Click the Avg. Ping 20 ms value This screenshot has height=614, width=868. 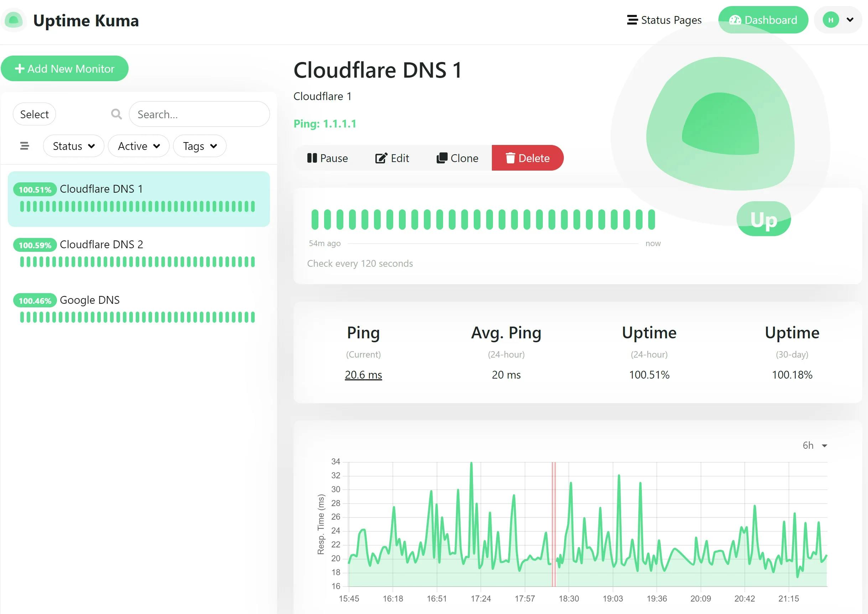tap(506, 375)
